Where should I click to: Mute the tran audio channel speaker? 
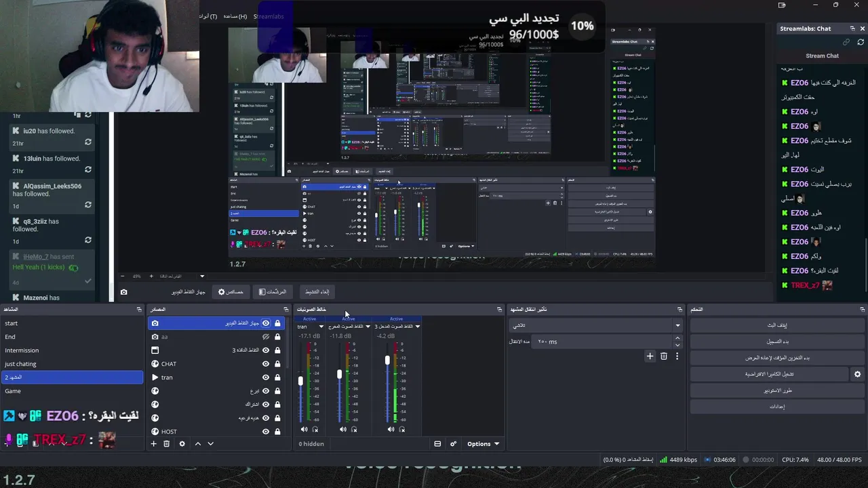(304, 429)
